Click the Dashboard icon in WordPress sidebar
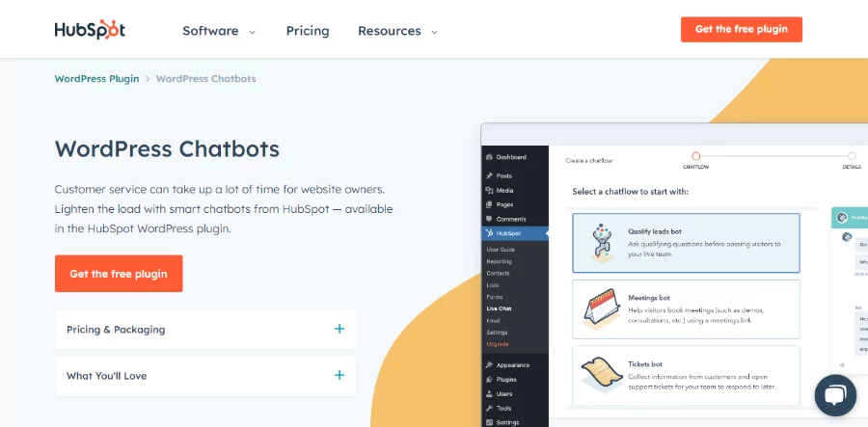The image size is (868, 427). click(x=490, y=157)
